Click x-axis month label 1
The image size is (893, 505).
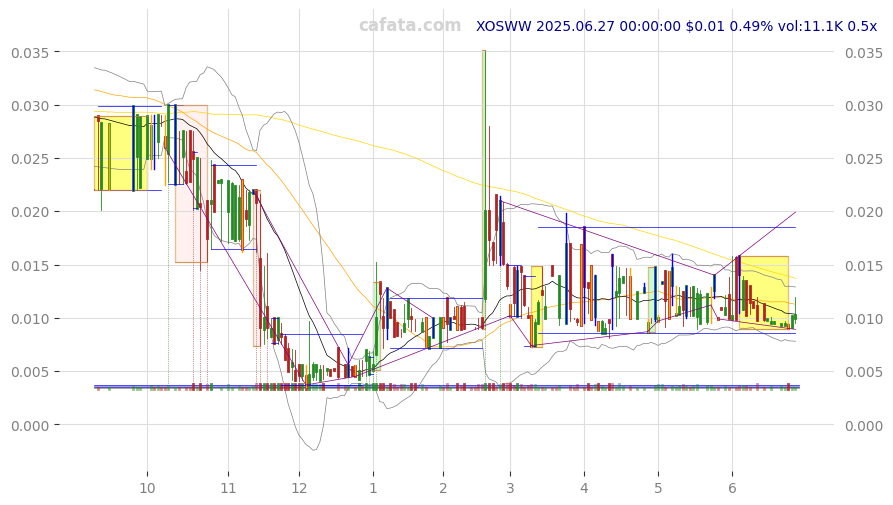click(x=373, y=488)
